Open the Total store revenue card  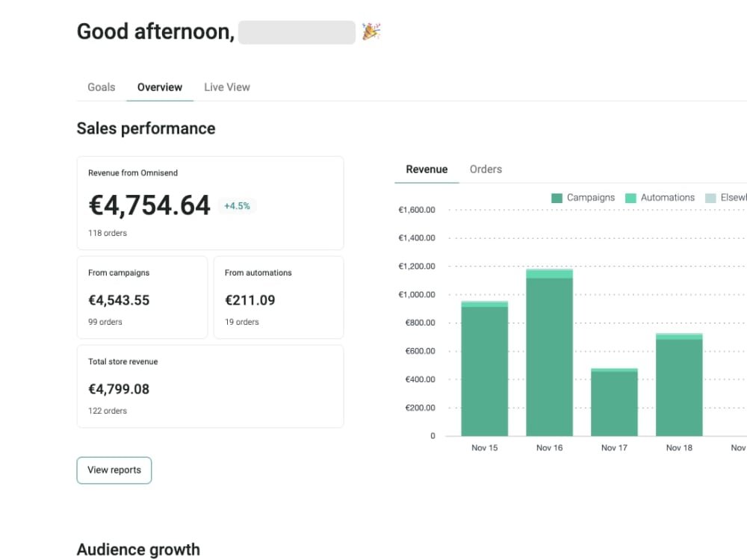211,385
